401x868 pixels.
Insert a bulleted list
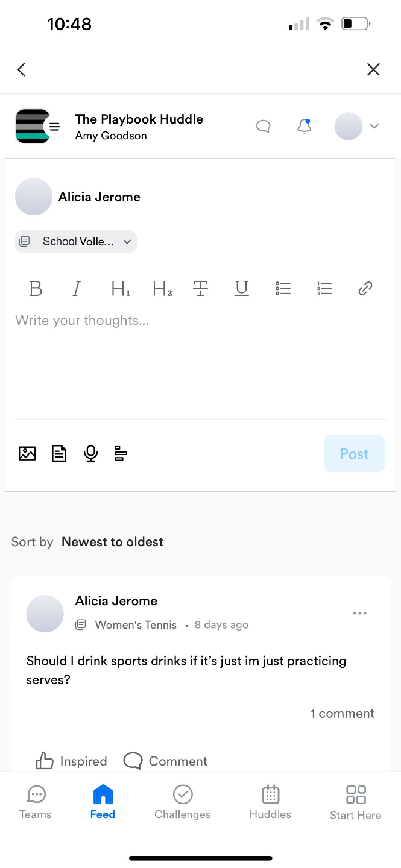click(283, 289)
